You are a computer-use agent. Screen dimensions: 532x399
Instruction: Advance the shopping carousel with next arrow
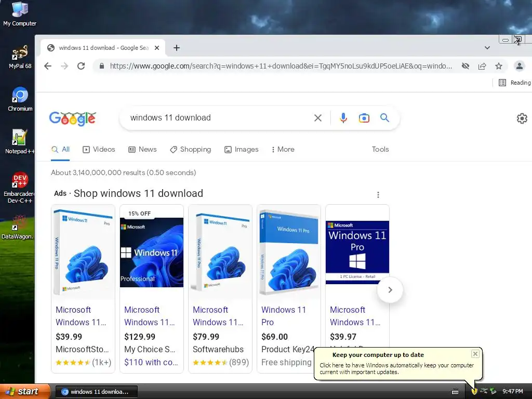point(390,290)
